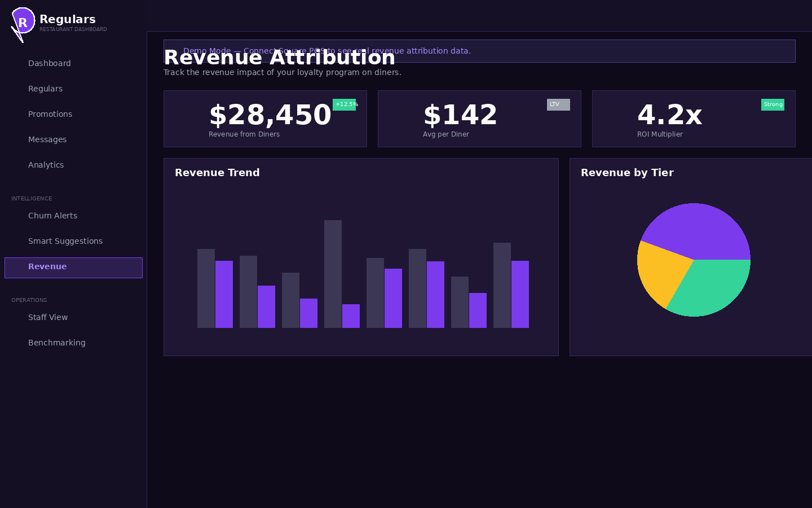Switch to the Messages section

[x=47, y=139]
